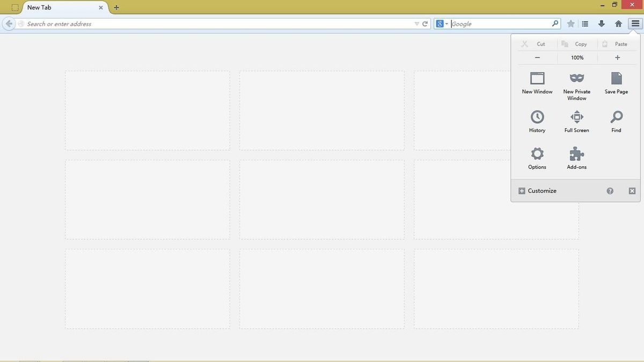Screen dimensions: 644x362
Task: Show the bookmarks list
Action: click(584, 24)
